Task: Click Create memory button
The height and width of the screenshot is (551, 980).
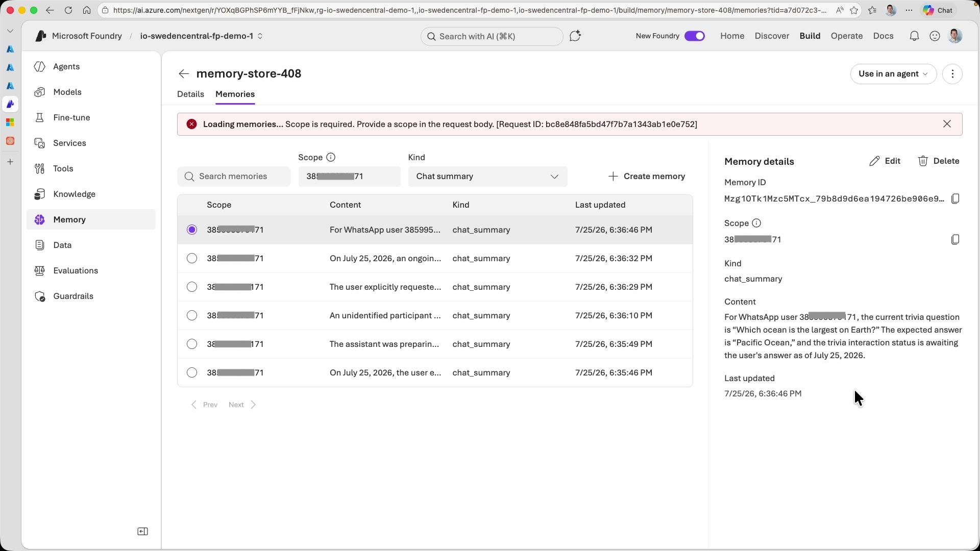Action: [x=647, y=177]
